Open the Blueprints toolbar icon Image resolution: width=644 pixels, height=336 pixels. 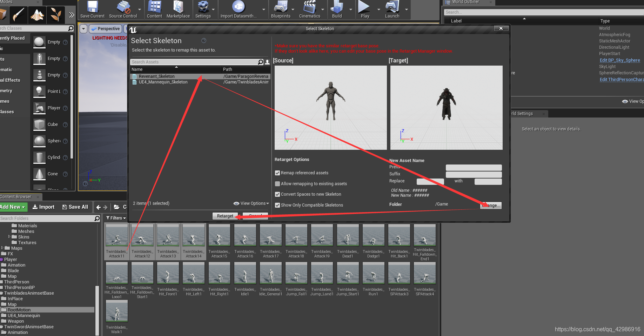click(281, 9)
